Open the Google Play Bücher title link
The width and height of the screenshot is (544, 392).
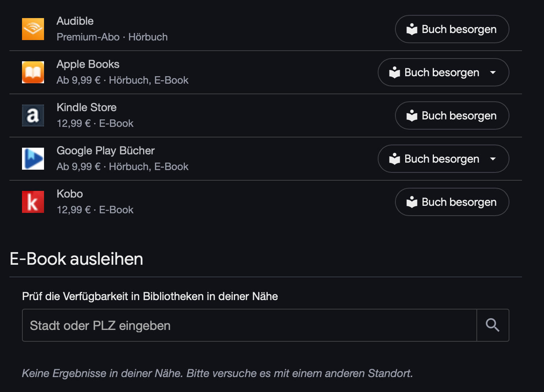click(x=106, y=151)
